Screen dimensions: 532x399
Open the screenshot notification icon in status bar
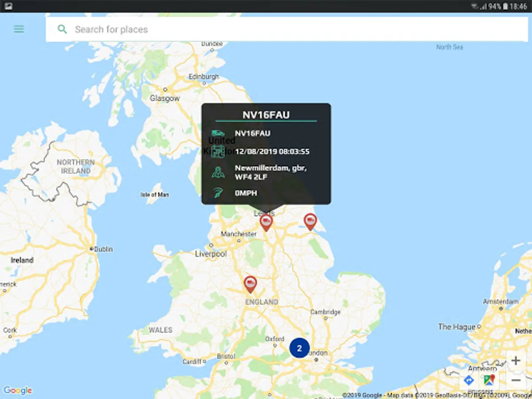coord(8,6)
